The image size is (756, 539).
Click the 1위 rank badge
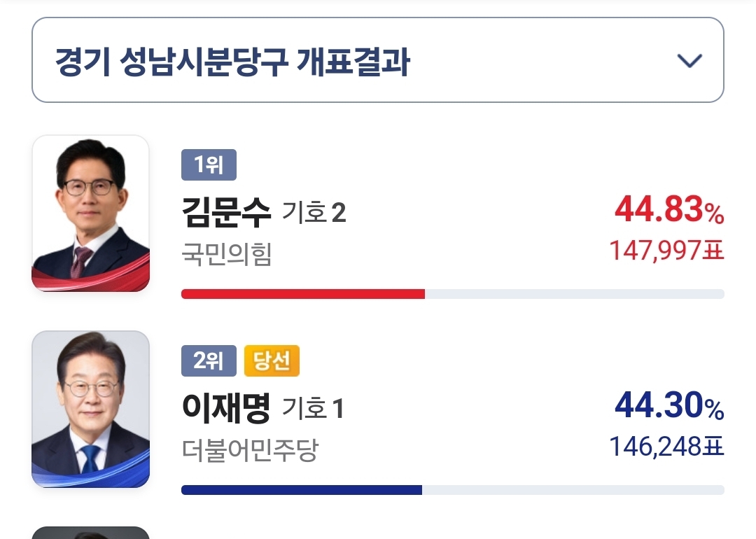(x=209, y=165)
